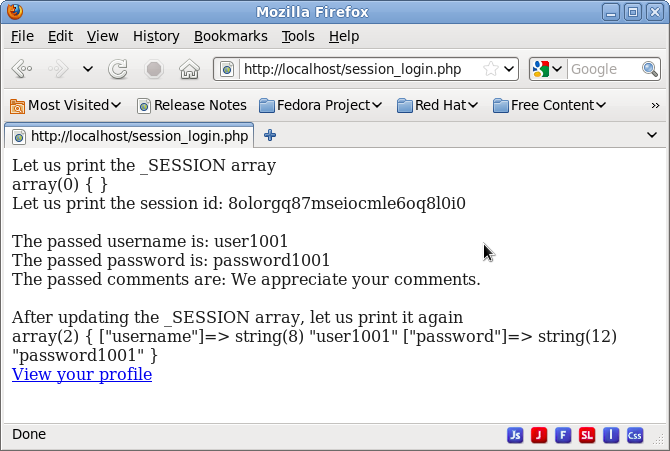
Task: Open a new tab with plus icon
Action: click(x=270, y=135)
